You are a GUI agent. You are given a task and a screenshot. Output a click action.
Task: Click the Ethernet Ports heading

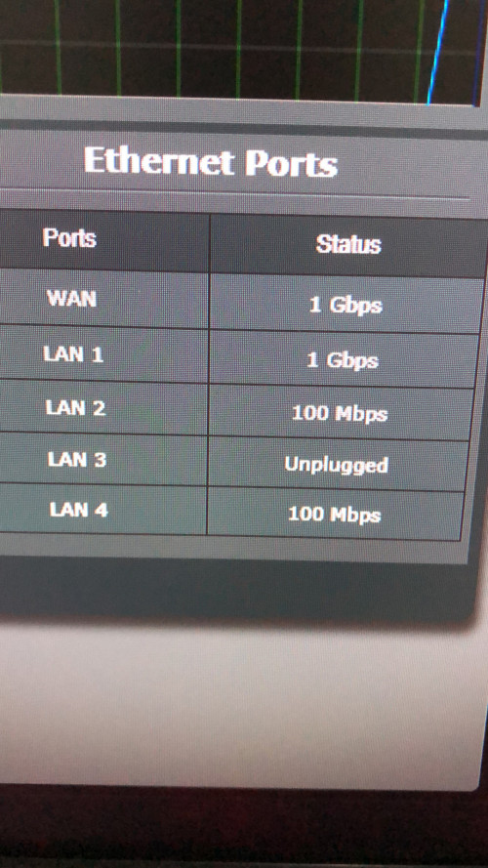pos(211,163)
